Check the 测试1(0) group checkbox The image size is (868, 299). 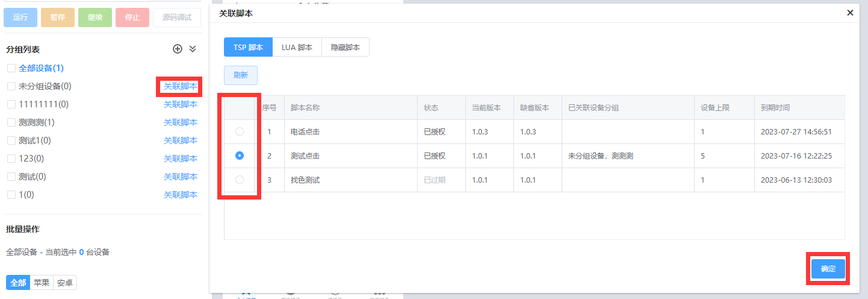point(11,140)
